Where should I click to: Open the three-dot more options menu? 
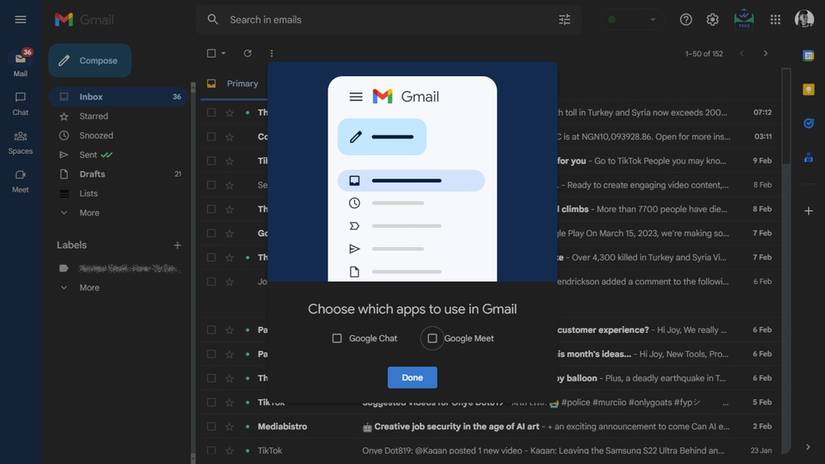coord(271,53)
